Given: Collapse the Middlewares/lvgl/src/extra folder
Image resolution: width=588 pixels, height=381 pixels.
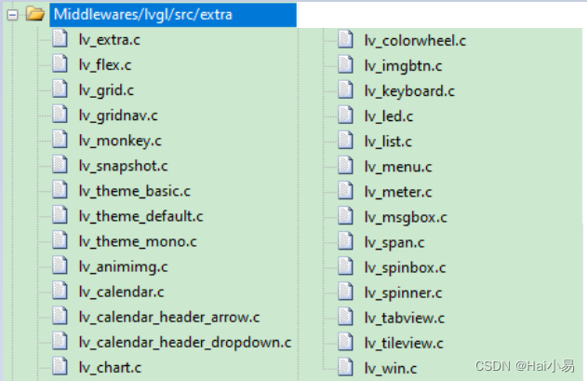Looking at the screenshot, I should [12, 15].
